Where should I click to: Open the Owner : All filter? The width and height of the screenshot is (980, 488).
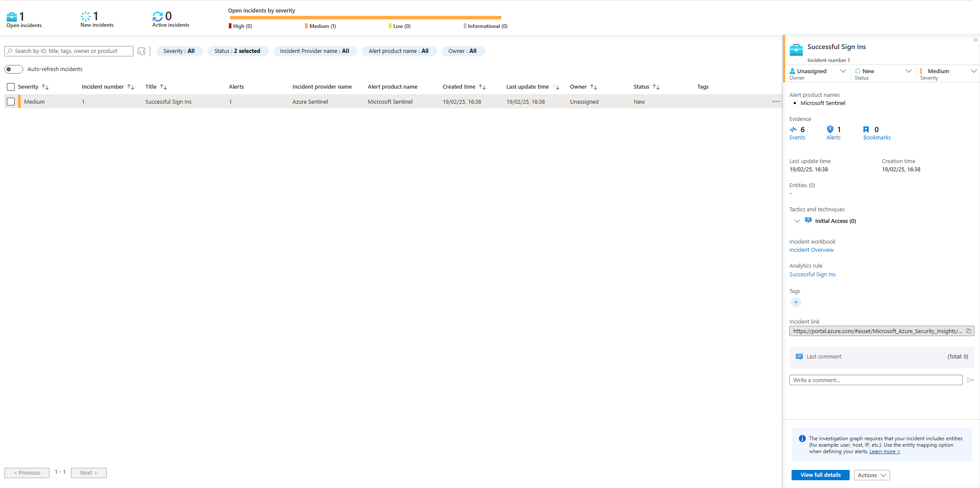pyautogui.click(x=462, y=51)
